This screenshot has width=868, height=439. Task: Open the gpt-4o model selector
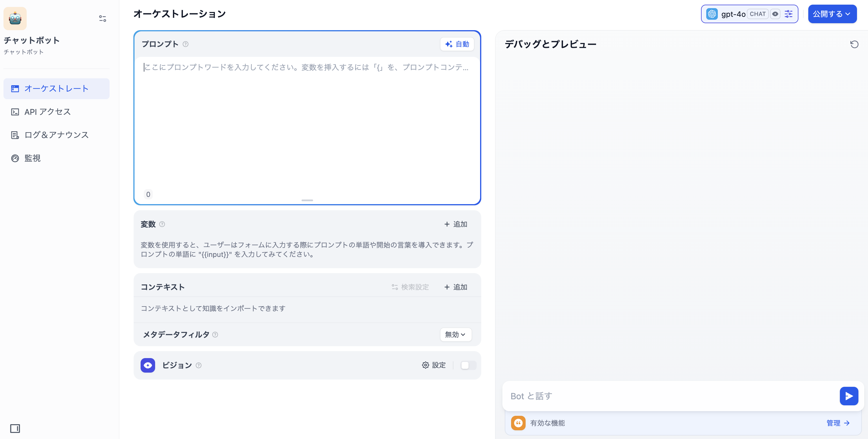(x=733, y=14)
